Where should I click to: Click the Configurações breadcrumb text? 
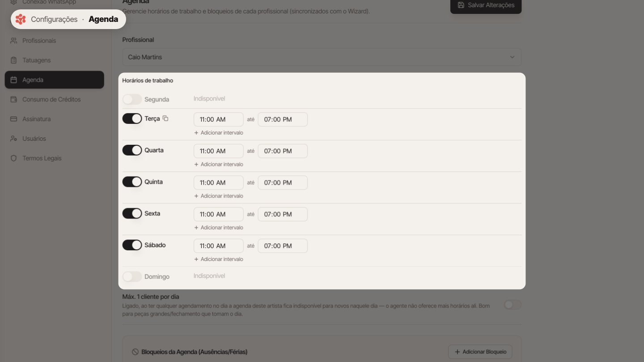[54, 19]
